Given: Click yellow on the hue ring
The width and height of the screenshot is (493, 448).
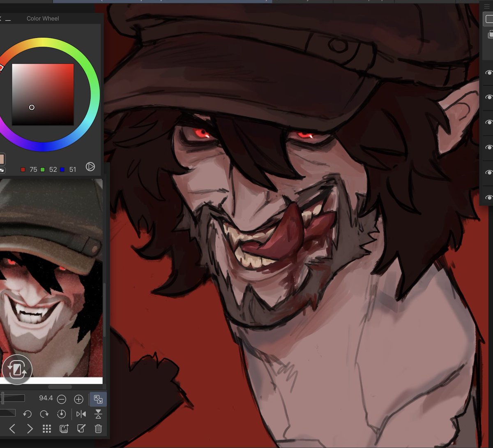Looking at the screenshot, I should 43,42.
